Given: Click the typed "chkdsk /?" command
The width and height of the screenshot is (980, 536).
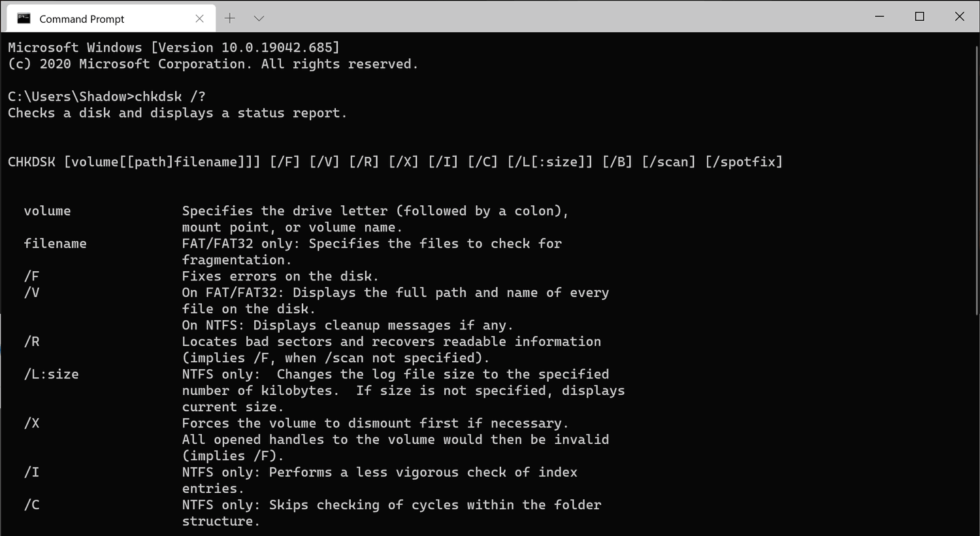Looking at the screenshot, I should click(170, 97).
